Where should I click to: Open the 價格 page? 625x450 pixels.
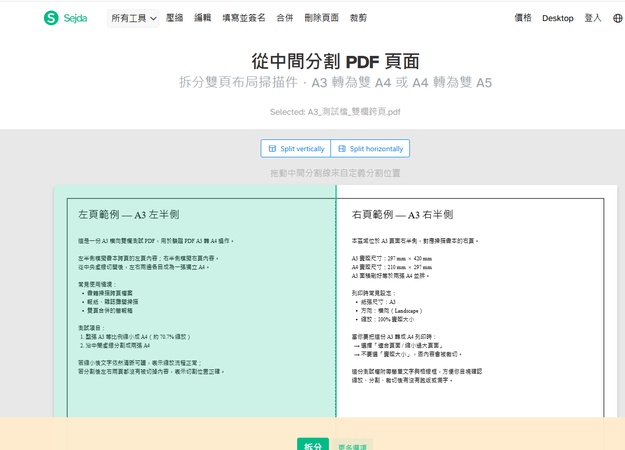523,18
